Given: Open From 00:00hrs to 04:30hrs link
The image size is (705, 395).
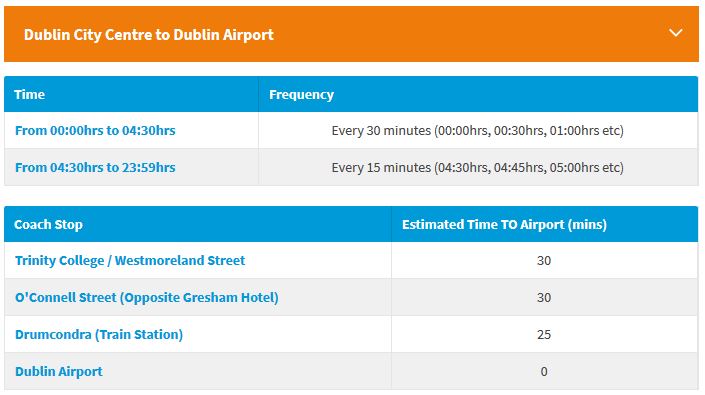Looking at the screenshot, I should coord(95,131).
